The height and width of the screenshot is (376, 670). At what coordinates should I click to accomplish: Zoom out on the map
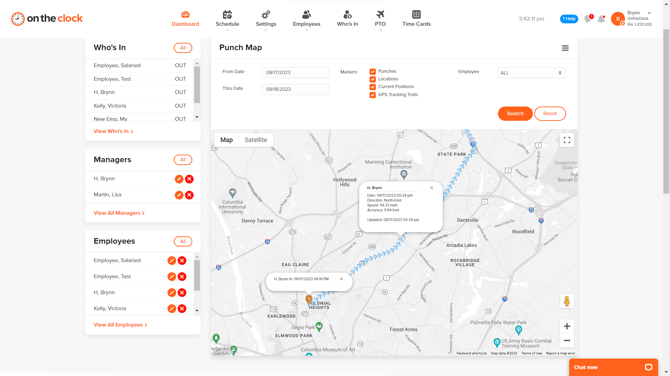pos(567,341)
